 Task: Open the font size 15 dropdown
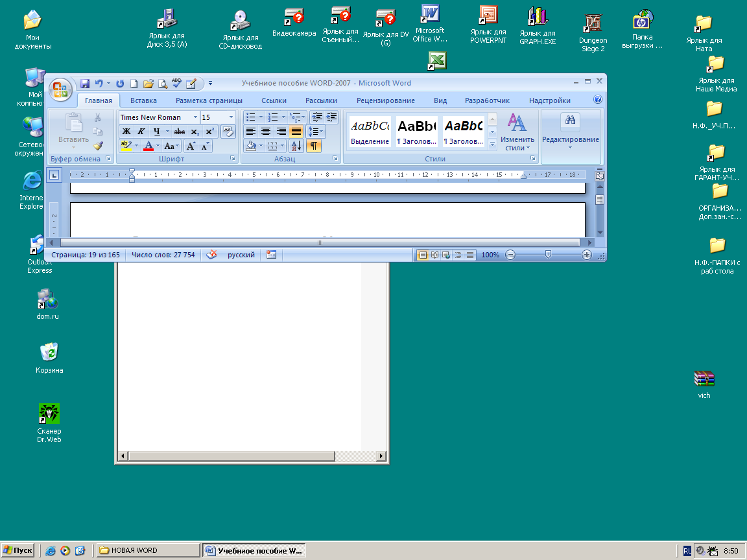[x=231, y=117]
